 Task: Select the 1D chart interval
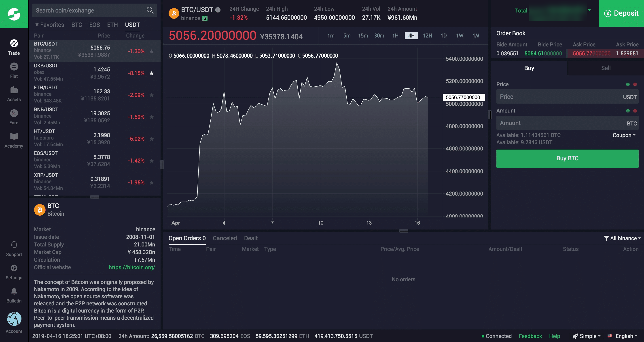443,35
